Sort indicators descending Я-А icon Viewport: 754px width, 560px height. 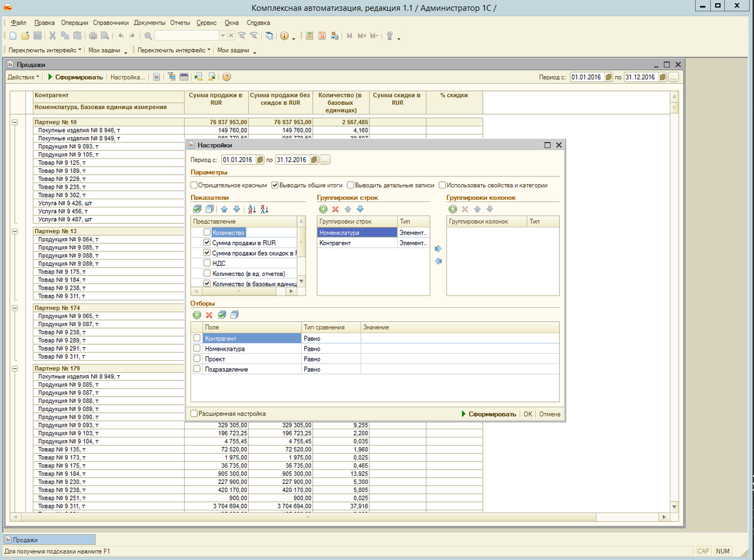[264, 209]
